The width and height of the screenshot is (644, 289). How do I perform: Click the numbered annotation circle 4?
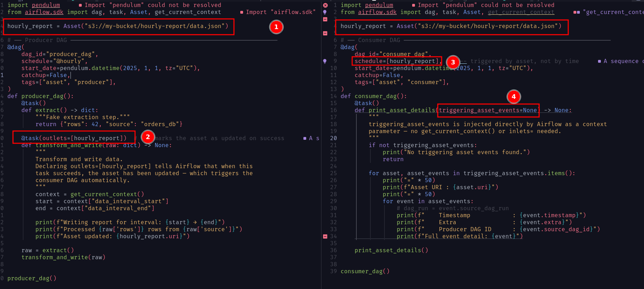click(x=514, y=97)
